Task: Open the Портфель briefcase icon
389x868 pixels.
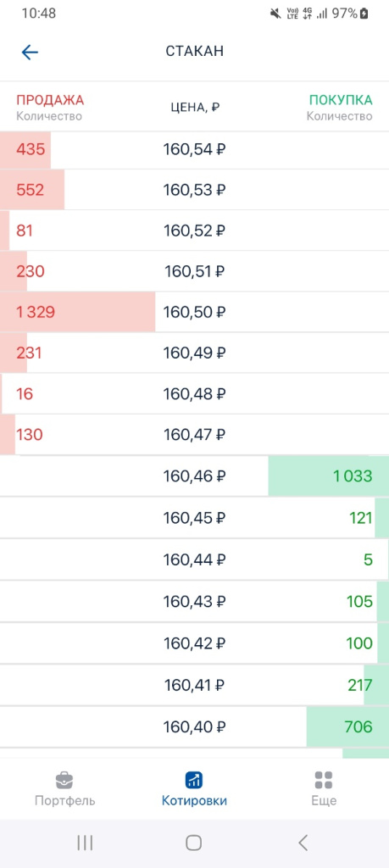Action: coord(64,781)
